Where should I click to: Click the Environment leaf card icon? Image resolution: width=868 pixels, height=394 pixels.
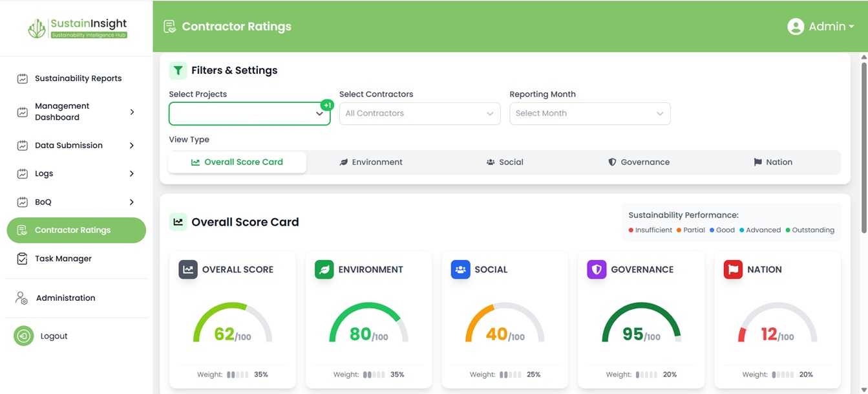(x=324, y=270)
